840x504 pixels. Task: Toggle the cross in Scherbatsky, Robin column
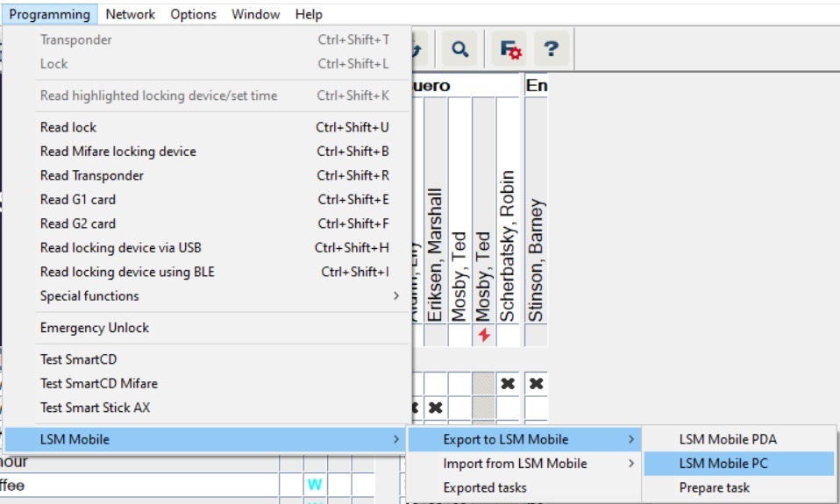coord(507,384)
